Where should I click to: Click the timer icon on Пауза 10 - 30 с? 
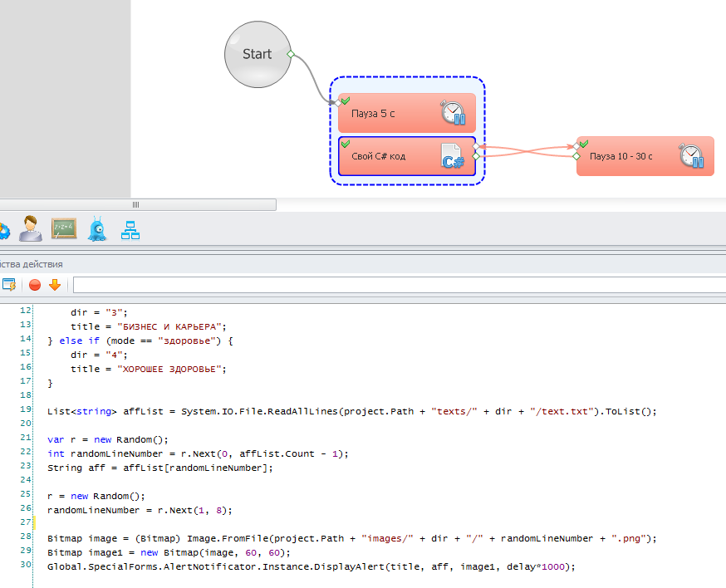(691, 155)
